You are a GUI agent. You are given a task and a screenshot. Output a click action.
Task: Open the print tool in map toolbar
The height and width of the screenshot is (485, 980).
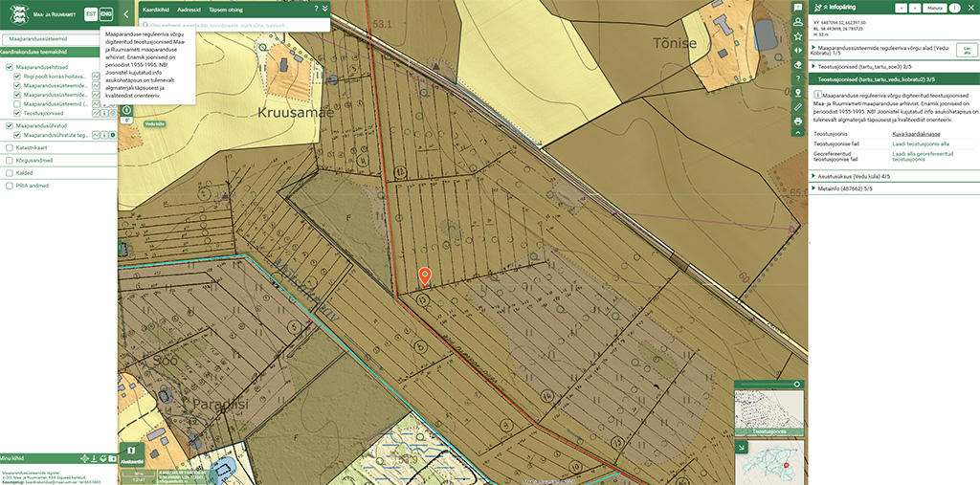[x=798, y=121]
